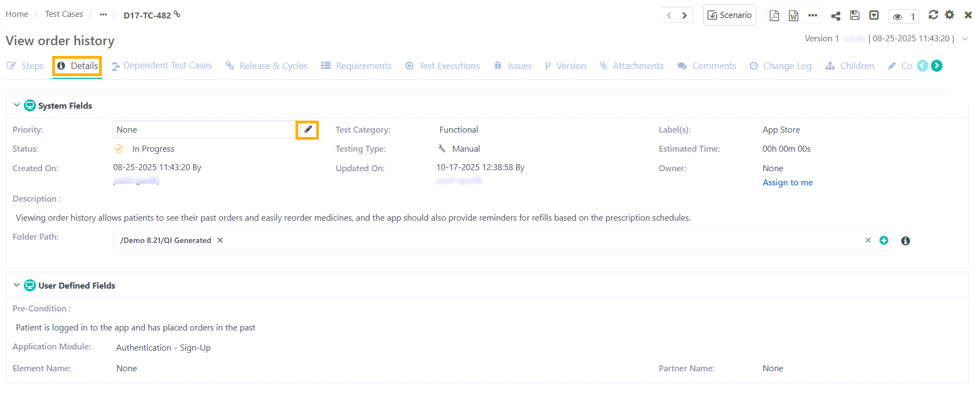Click In Progress status icon
980x406 pixels.
[x=119, y=149]
